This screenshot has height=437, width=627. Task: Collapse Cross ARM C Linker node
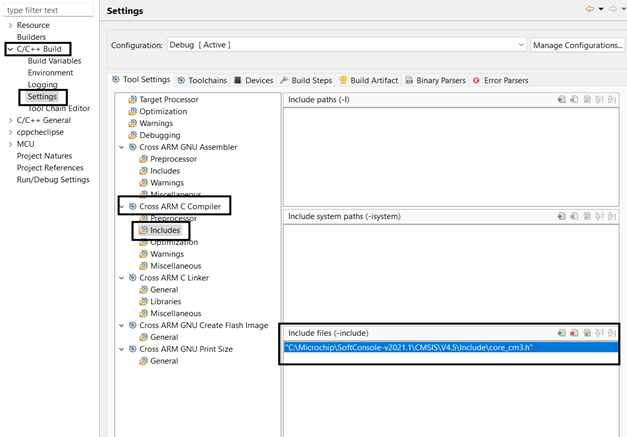point(122,278)
